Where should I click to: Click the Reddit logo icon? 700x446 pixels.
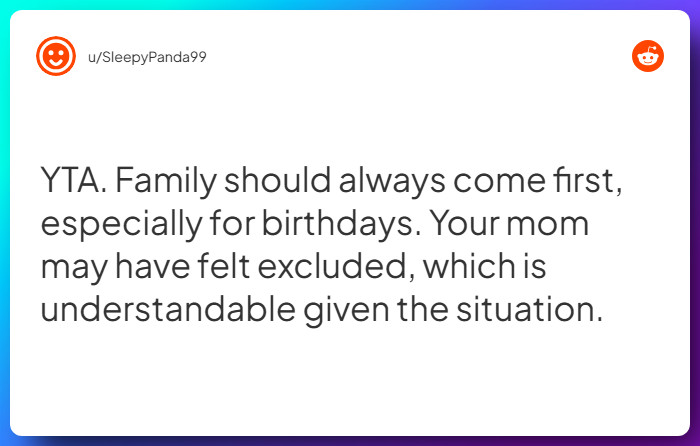[x=647, y=56]
